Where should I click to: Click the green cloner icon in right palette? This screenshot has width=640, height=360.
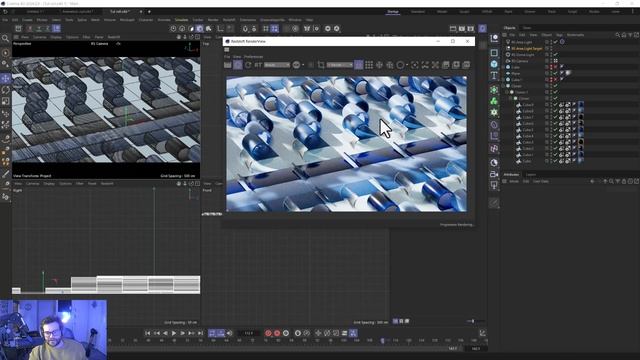[494, 101]
